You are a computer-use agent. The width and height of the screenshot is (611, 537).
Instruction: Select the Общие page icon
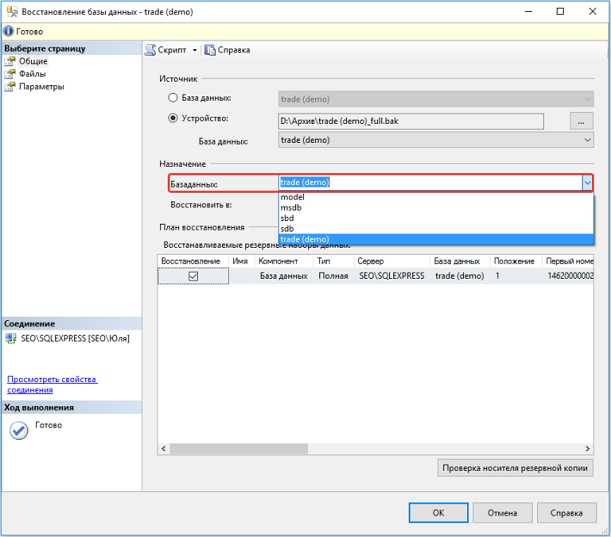coord(11,62)
